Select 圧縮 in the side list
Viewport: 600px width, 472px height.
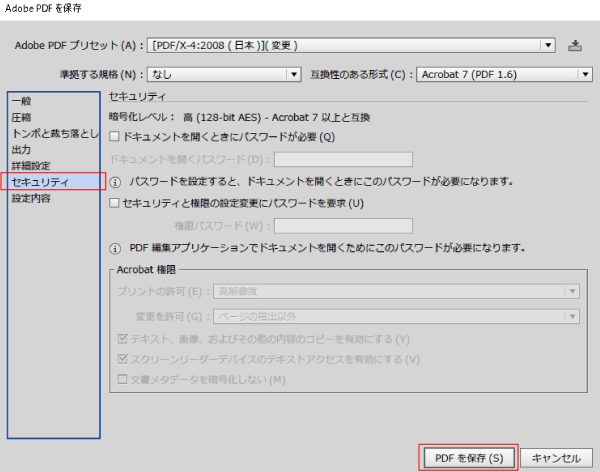click(54, 117)
